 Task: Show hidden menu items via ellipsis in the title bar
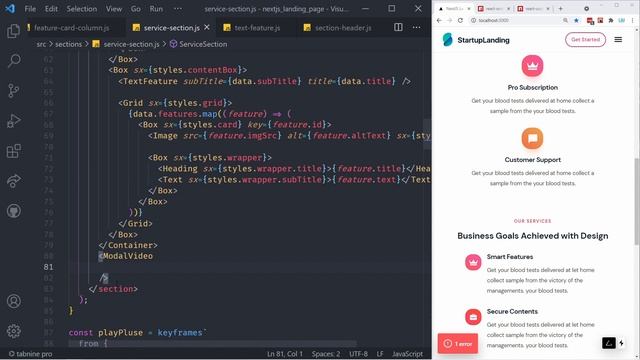[x=178, y=9]
